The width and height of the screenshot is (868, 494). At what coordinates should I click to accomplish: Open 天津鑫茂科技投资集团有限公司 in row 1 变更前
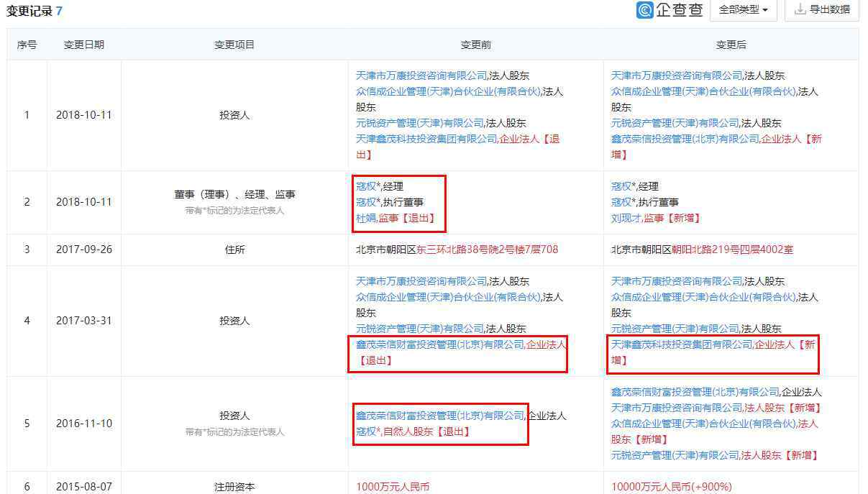426,139
